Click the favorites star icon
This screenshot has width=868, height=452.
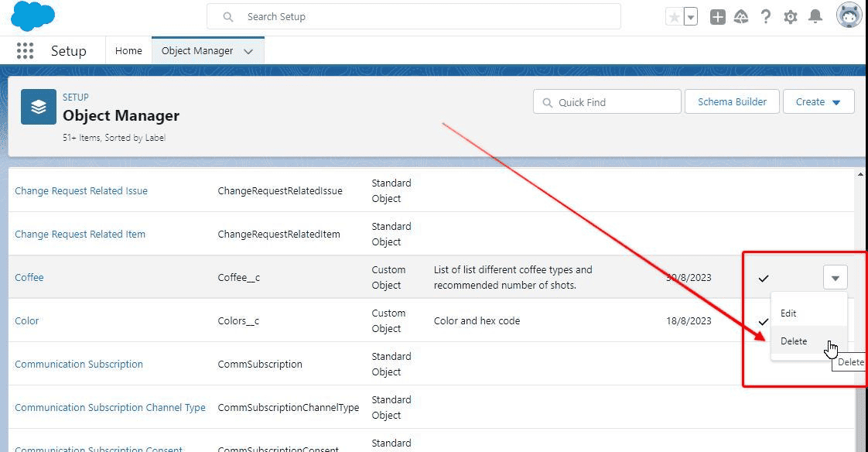(x=675, y=17)
